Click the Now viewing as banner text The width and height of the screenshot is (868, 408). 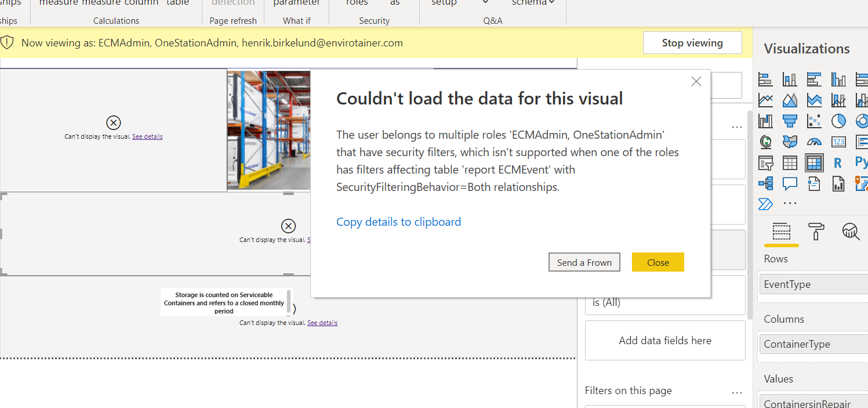(212, 43)
